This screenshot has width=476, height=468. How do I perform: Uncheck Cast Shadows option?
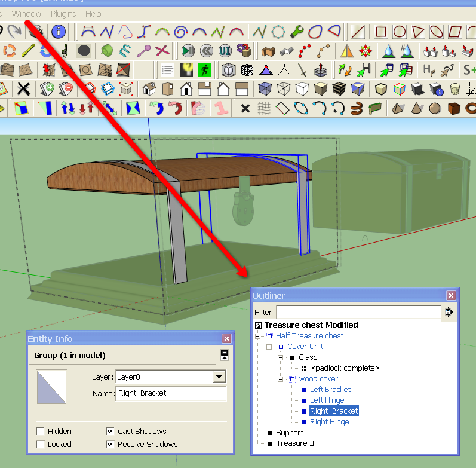[x=110, y=431]
